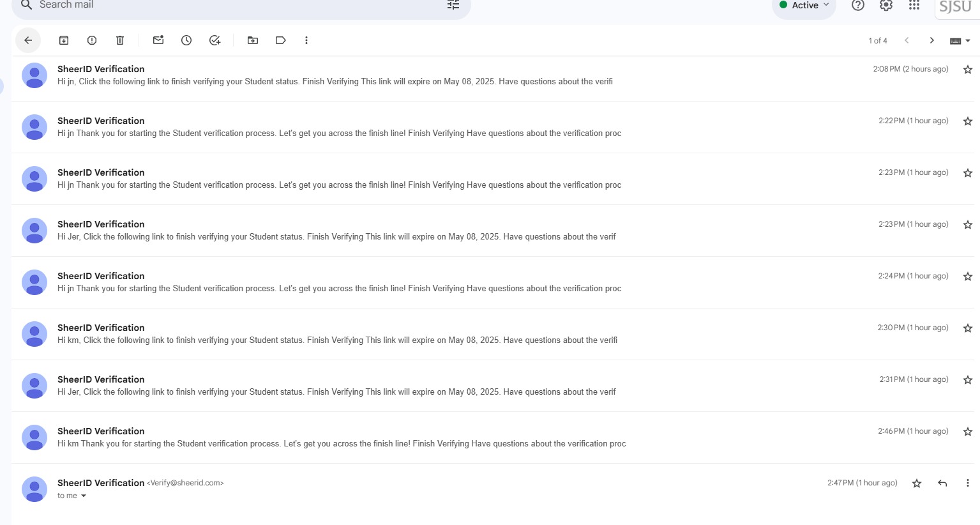Viewport: 980px width, 525px height.
Task: Click the '2:47 PM (1 hour ago)' timestamp
Action: pyautogui.click(x=862, y=483)
